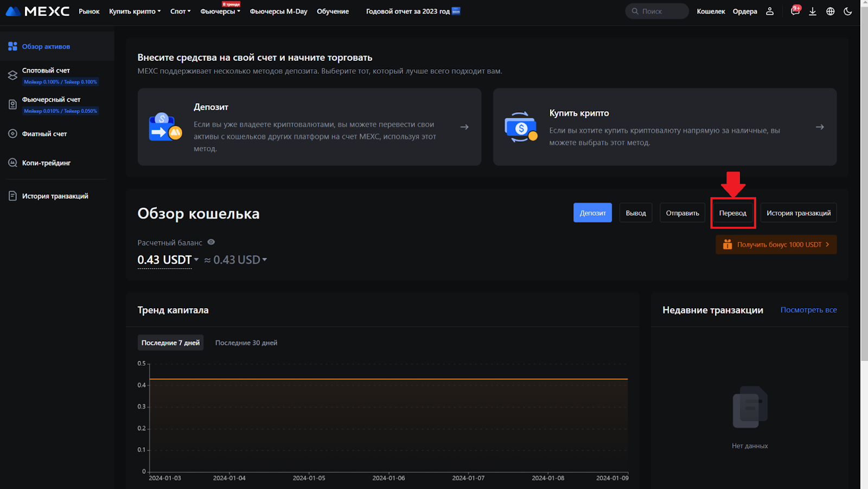
Task: Expand the USD conversion dropdown
Action: 264,260
